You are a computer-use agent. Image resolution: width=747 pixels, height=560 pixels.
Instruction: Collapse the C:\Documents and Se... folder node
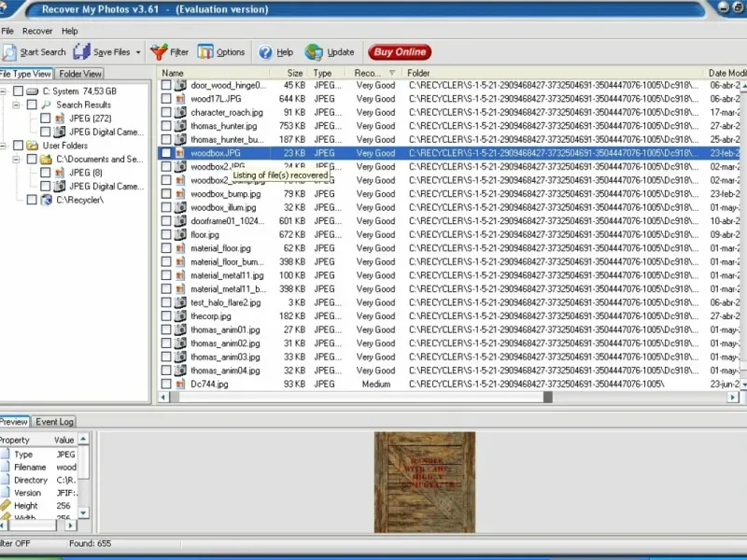tap(18, 160)
